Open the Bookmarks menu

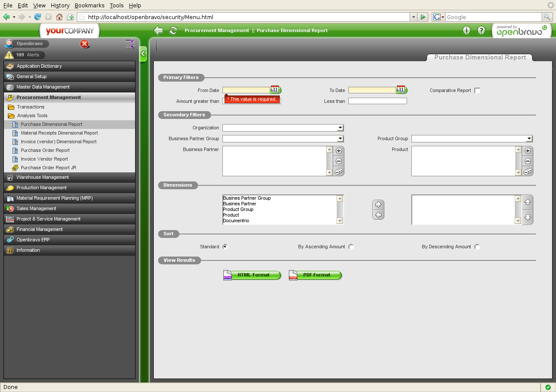pos(89,5)
